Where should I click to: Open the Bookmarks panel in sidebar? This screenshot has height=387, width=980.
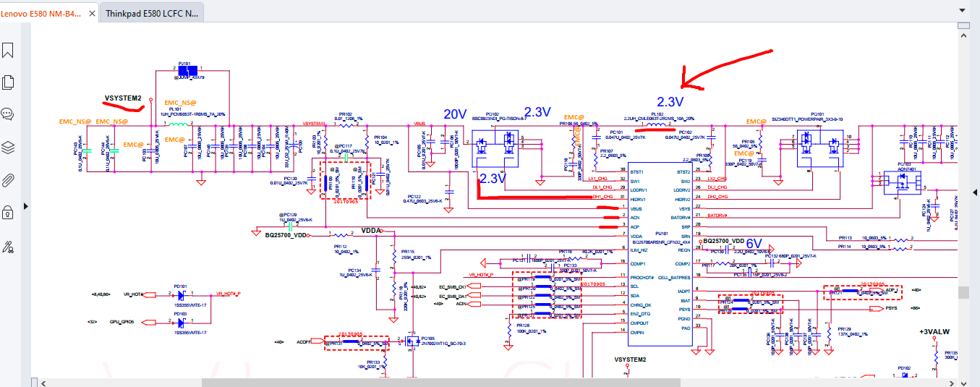click(x=8, y=51)
